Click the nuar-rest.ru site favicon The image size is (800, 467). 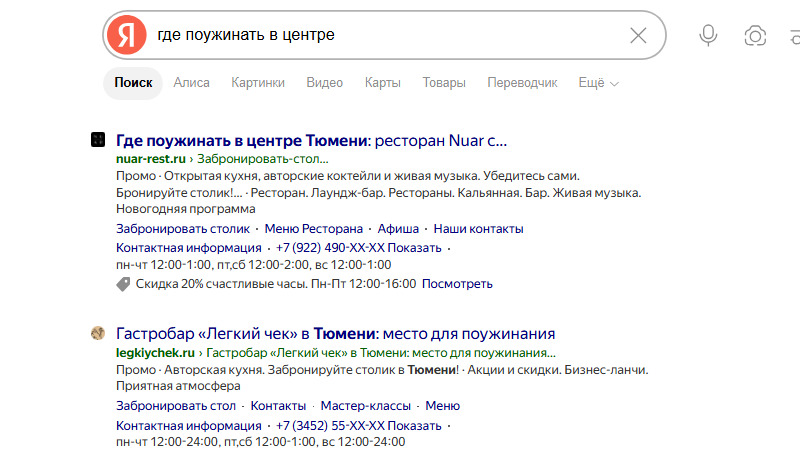(98, 139)
